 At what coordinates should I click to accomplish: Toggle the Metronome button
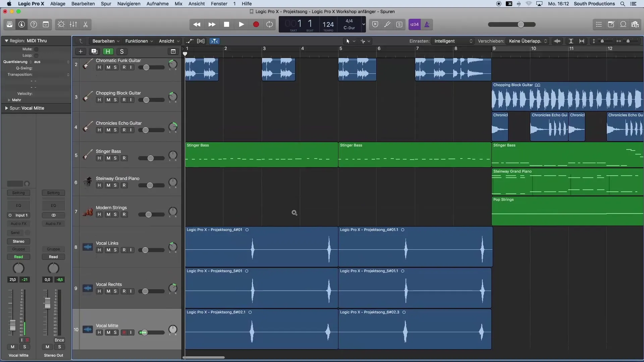point(427,24)
